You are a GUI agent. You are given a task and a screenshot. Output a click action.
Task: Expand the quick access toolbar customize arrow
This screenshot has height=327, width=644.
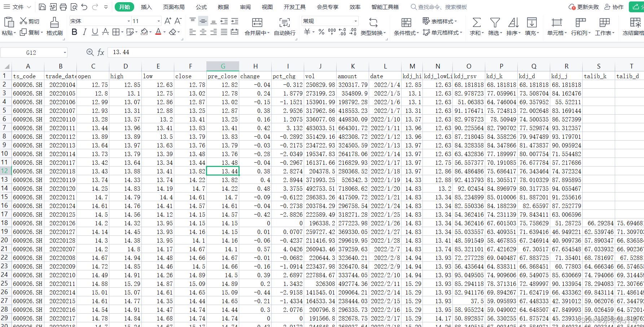click(106, 7)
